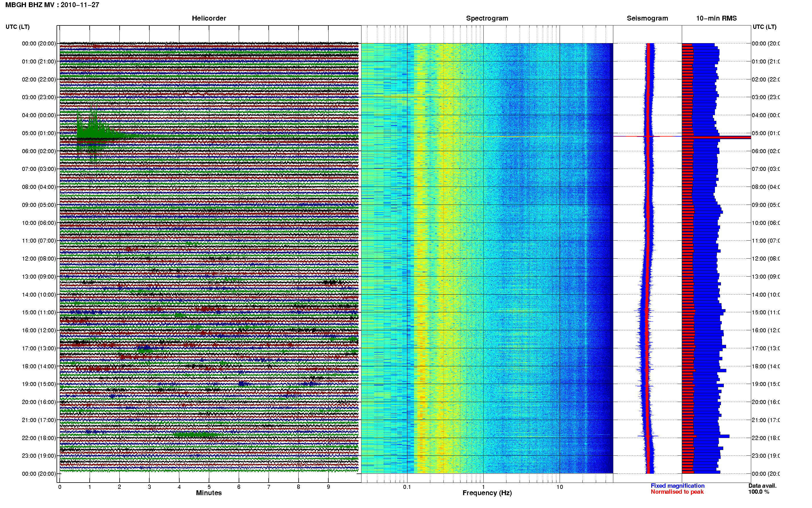Click the left '20:00 (16:00)' time label
Image resolution: width=812 pixels, height=508 pixels.
[39, 402]
